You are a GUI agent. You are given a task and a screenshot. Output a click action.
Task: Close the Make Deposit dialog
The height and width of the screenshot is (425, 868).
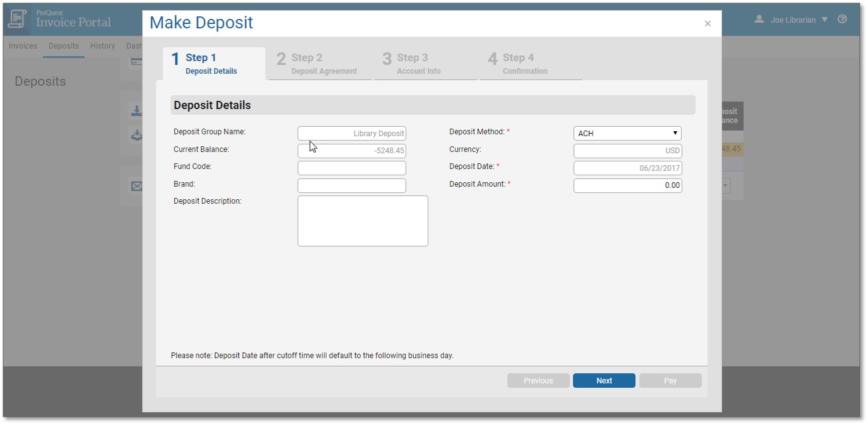[x=708, y=24]
